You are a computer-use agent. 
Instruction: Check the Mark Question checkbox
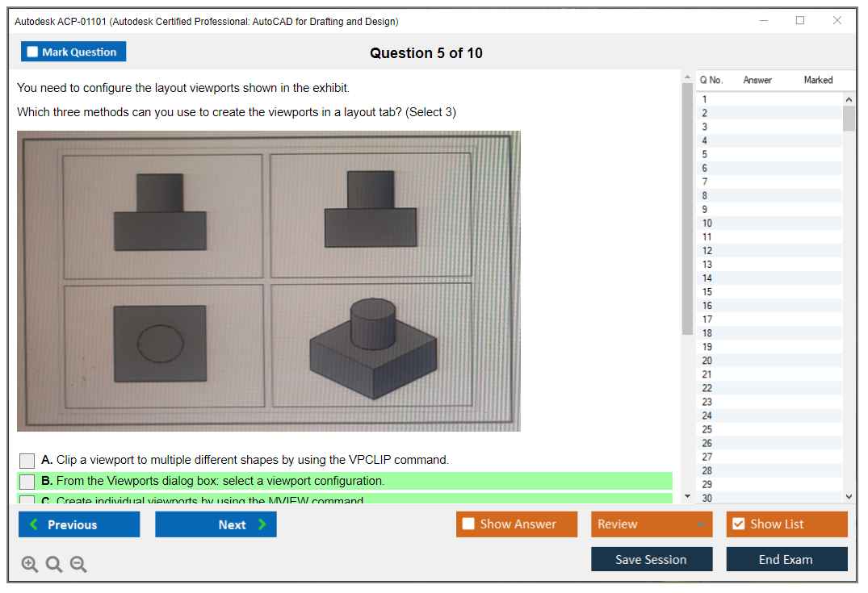coord(32,52)
